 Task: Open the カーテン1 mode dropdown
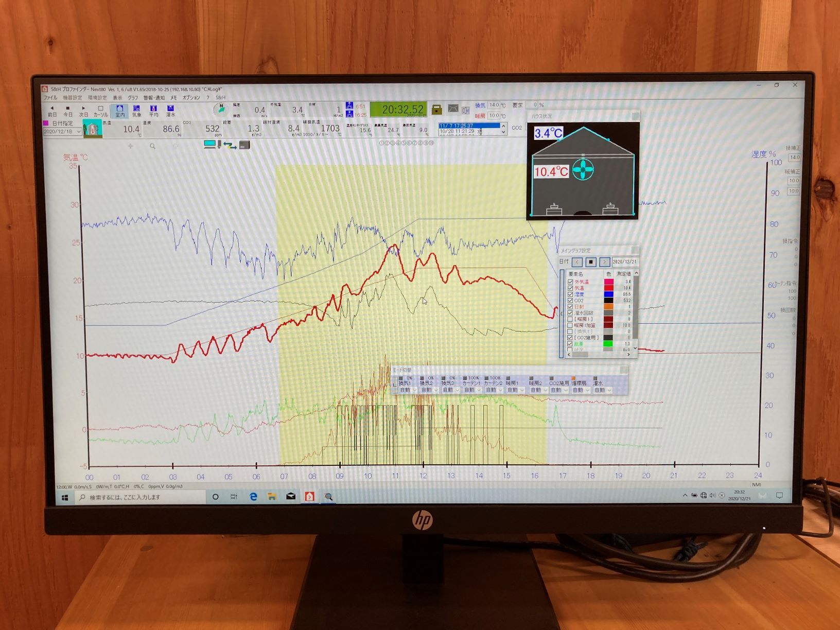pos(471,390)
